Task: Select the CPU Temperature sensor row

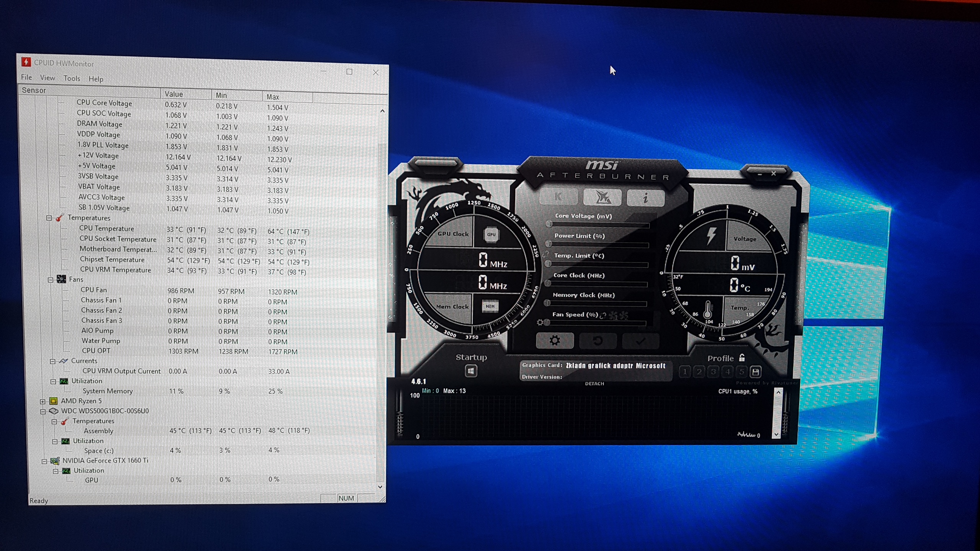Action: point(106,228)
